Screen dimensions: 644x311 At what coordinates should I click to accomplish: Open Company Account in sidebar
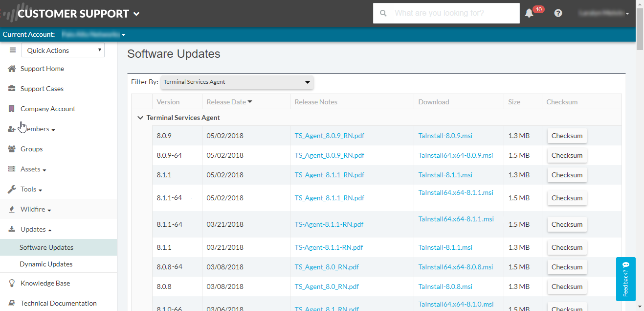[x=48, y=109]
